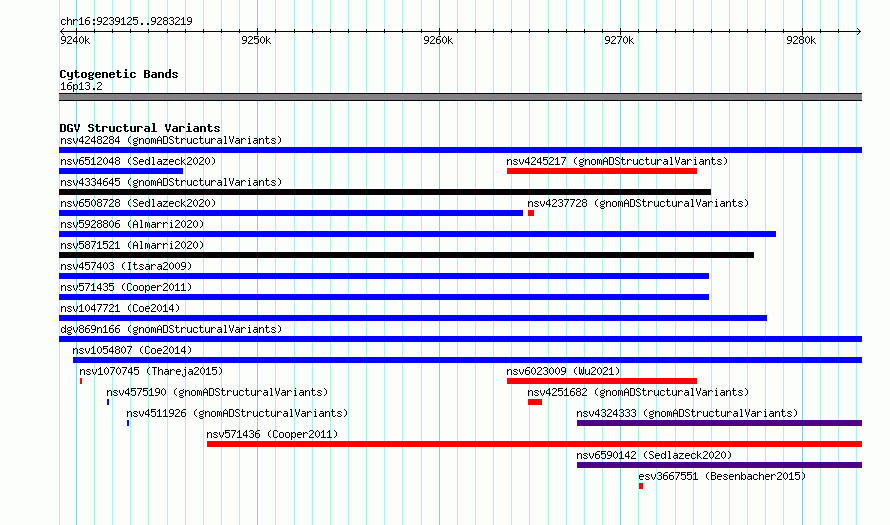Open nsv4324333 gnomAD variant label
Viewport: 890px width, 525px height.
coord(687,413)
